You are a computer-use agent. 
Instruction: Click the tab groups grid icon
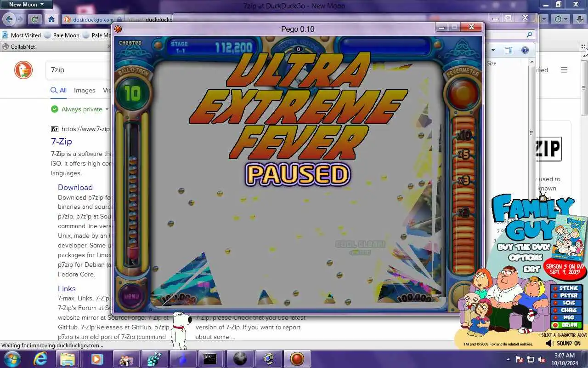coord(583,46)
